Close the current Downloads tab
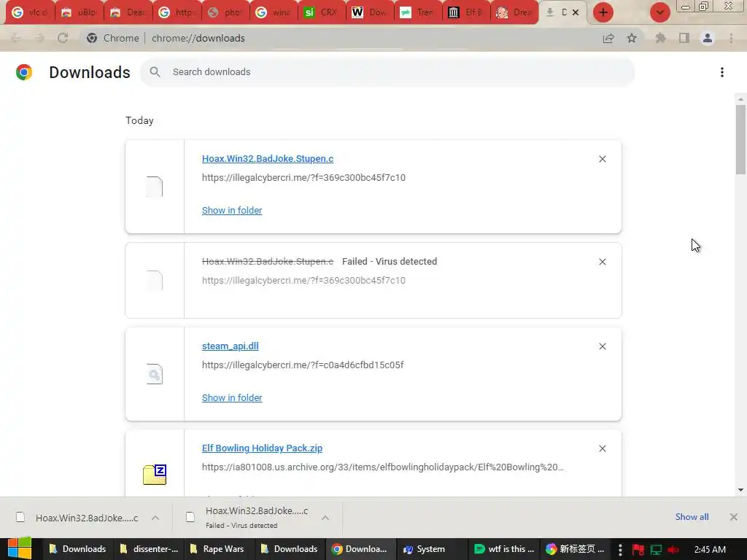The width and height of the screenshot is (747, 560). (x=576, y=12)
